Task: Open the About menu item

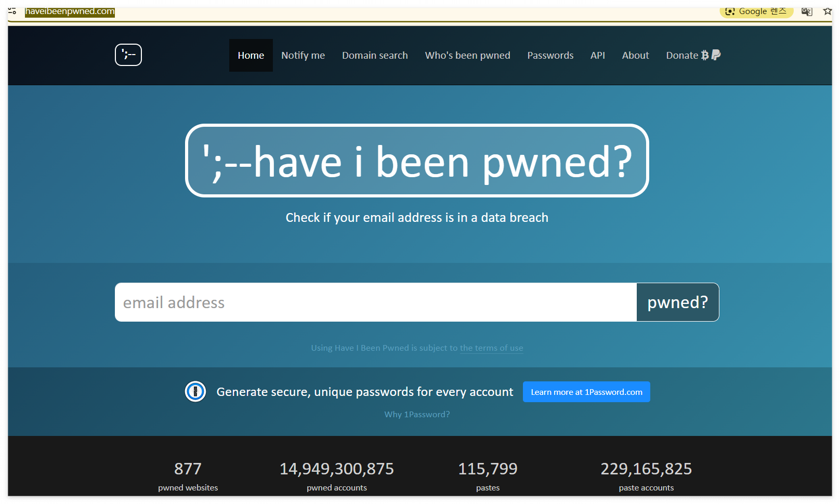Action: tap(636, 55)
